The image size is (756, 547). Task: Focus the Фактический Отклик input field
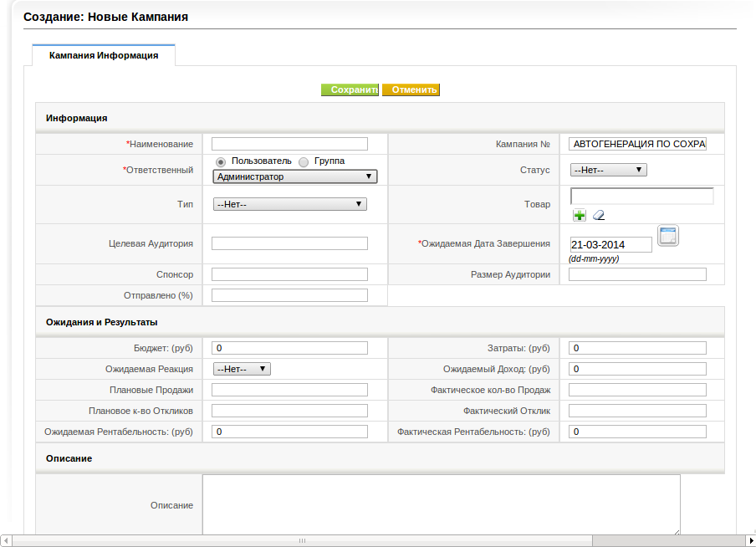pos(637,411)
